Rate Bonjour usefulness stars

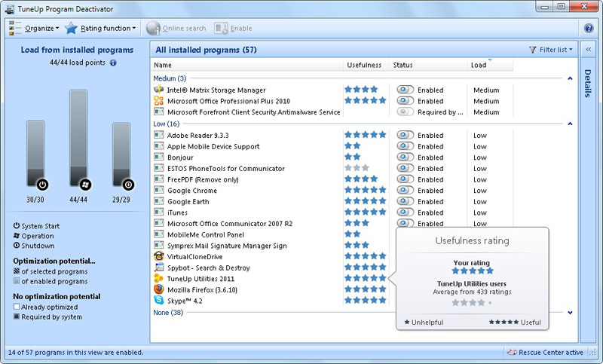(353, 157)
